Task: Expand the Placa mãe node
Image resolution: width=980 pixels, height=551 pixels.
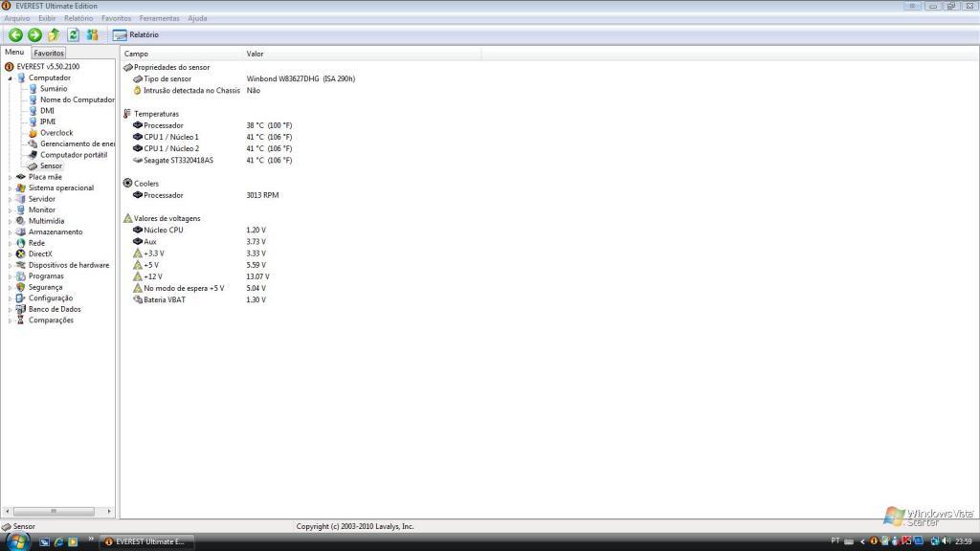Action: (x=10, y=177)
